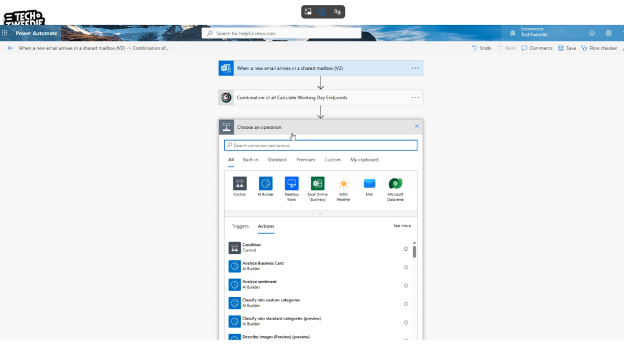
Task: Open menu for shared mailbox trigger
Action: (x=415, y=68)
